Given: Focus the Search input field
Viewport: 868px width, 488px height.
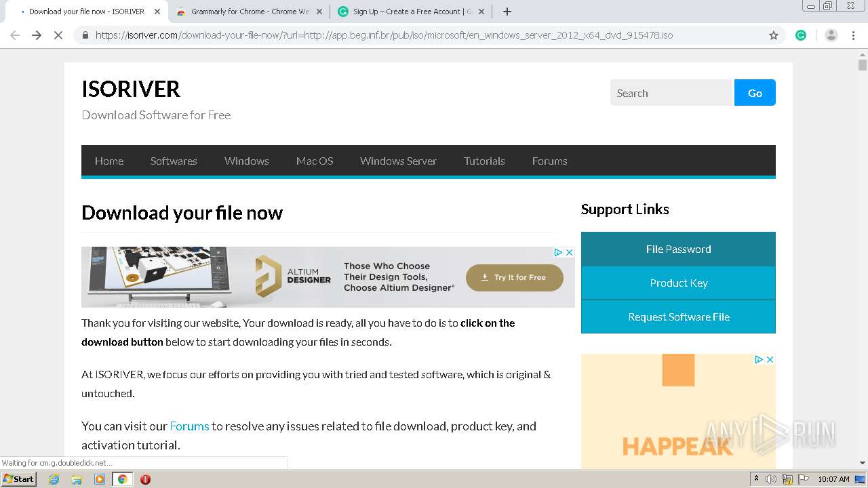Looking at the screenshot, I should (672, 93).
